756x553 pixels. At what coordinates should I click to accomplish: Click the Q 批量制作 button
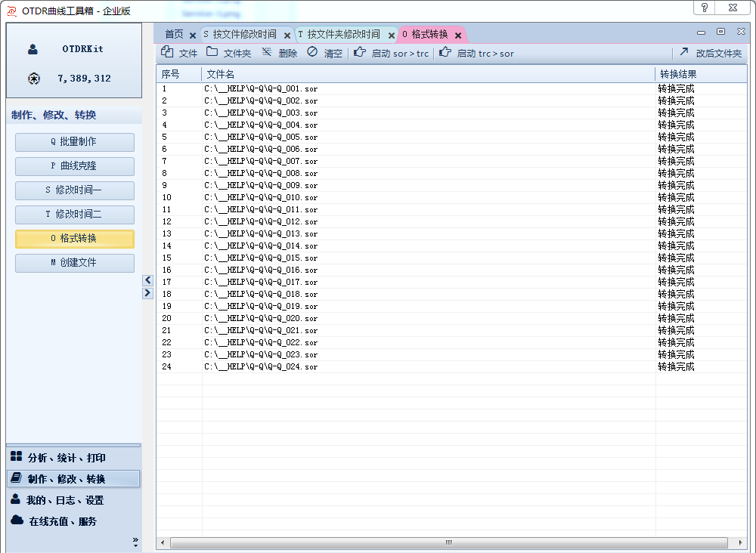pos(74,142)
